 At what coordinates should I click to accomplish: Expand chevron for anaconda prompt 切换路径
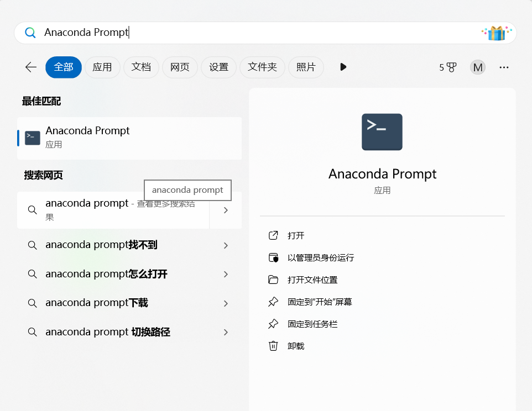(226, 332)
